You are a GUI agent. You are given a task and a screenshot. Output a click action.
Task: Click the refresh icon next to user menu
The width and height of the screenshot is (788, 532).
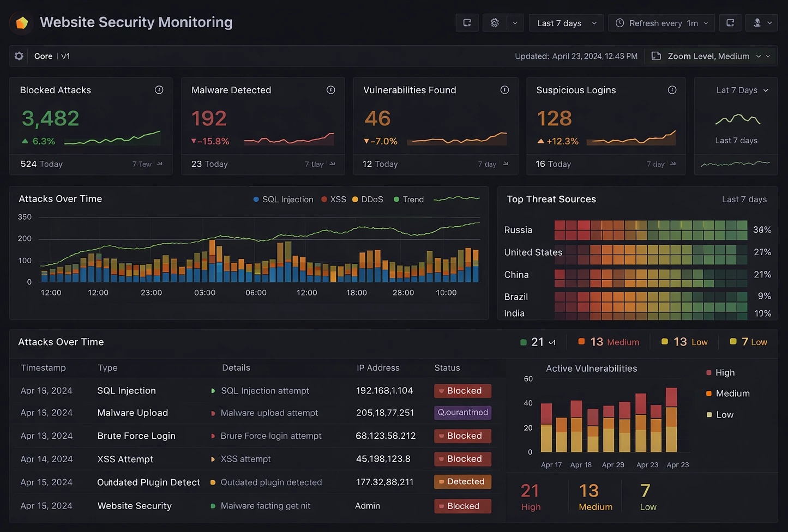click(x=730, y=22)
